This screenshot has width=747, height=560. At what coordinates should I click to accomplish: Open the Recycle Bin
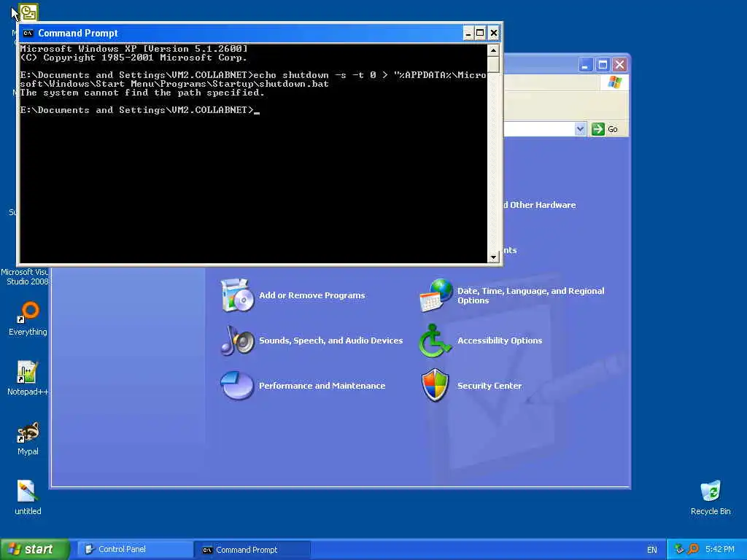point(711,497)
